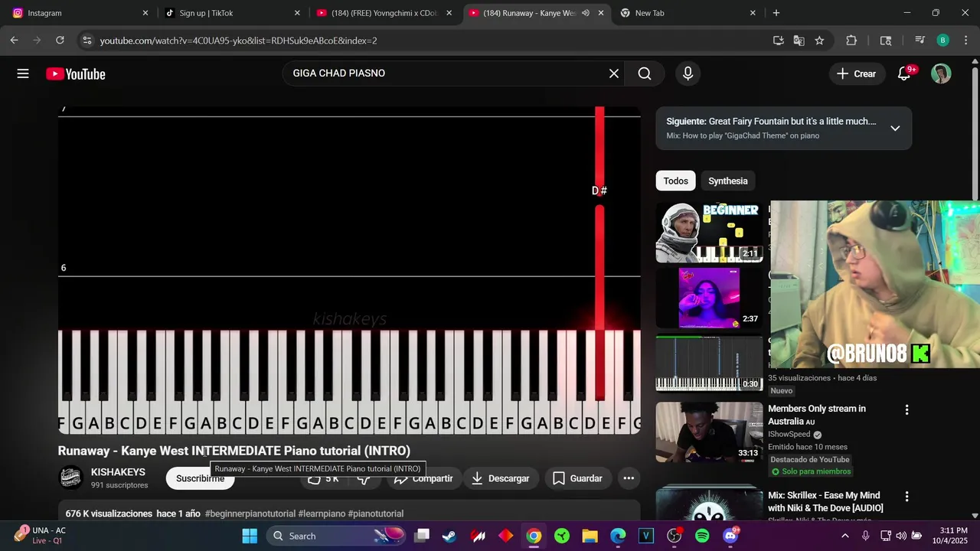Open the YouTube hamburger guide menu

tap(23, 73)
